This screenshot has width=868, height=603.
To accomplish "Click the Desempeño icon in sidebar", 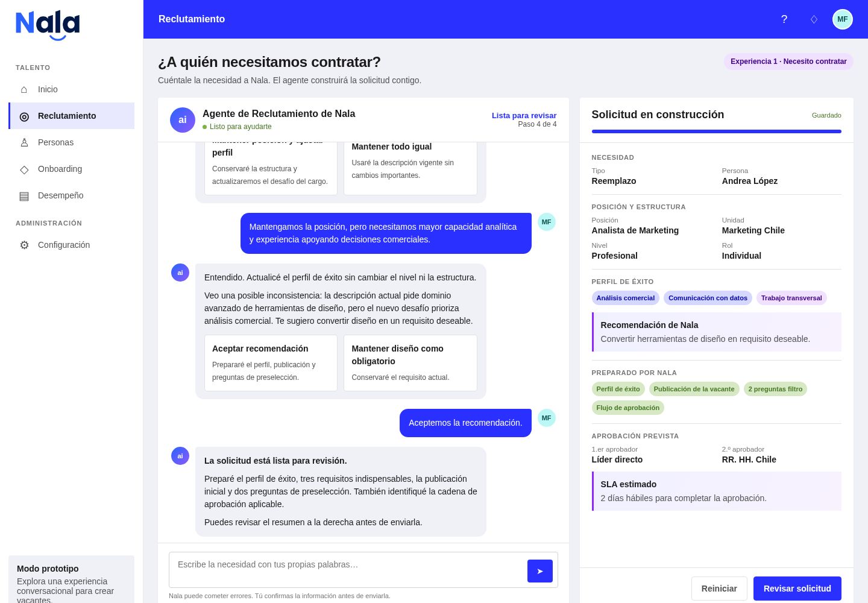I will point(24,196).
